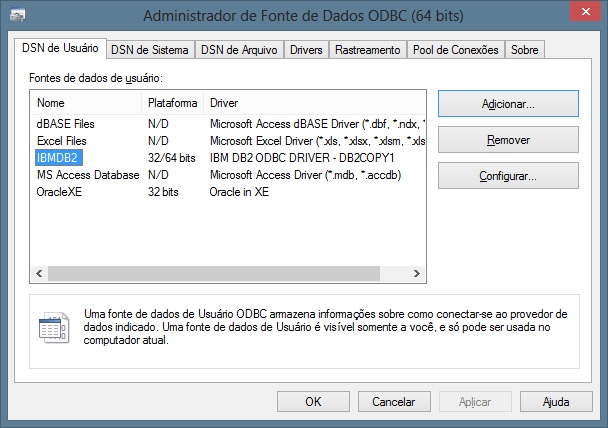Go to the Drivers tab
The width and height of the screenshot is (608, 428).
[x=306, y=49]
